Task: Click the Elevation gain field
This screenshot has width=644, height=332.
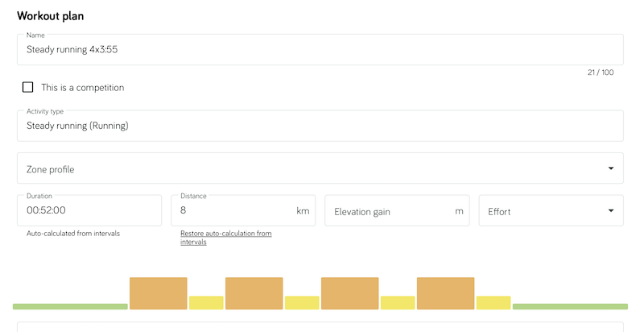Action: pos(390,211)
